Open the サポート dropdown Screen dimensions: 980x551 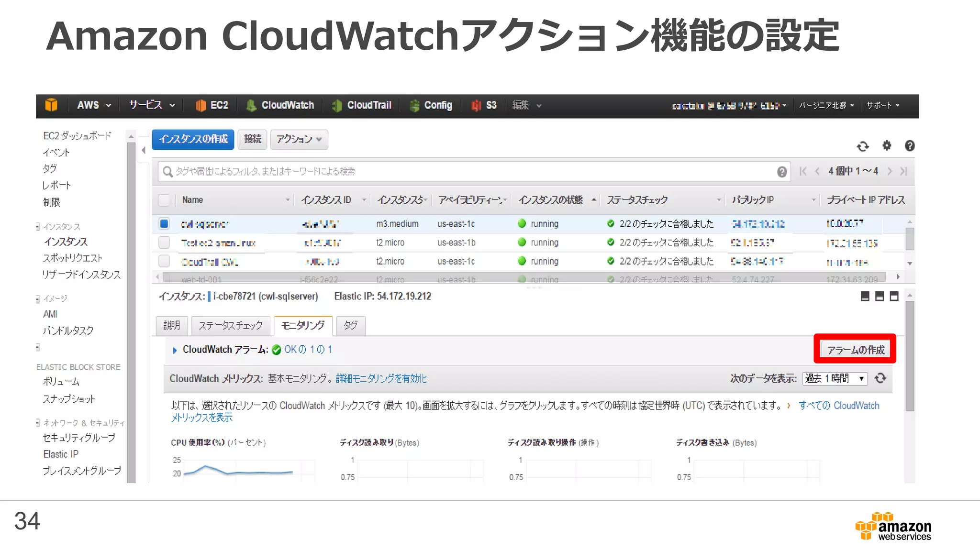coord(883,106)
